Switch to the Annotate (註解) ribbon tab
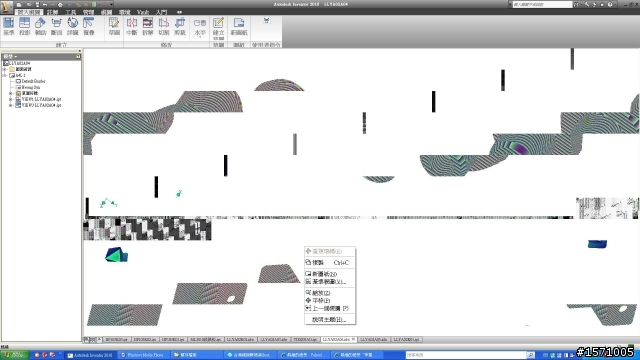The height and width of the screenshot is (360, 640). point(53,12)
